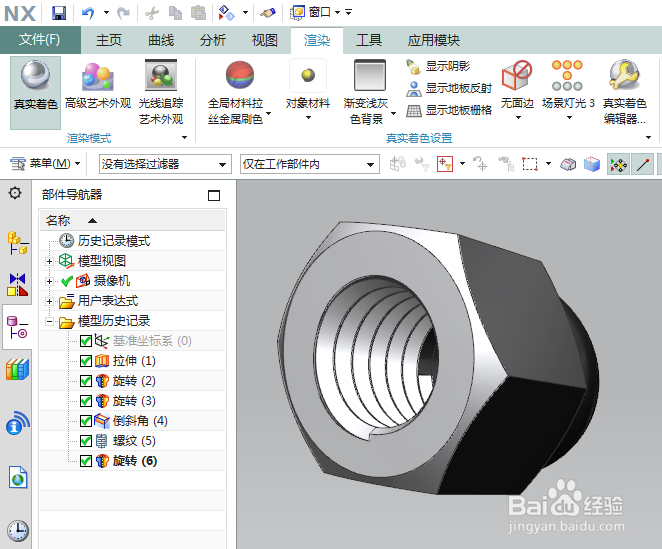Image resolution: width=662 pixels, height=549 pixels.
Task: Click the dotted rectangle selection icon
Action: tap(529, 164)
